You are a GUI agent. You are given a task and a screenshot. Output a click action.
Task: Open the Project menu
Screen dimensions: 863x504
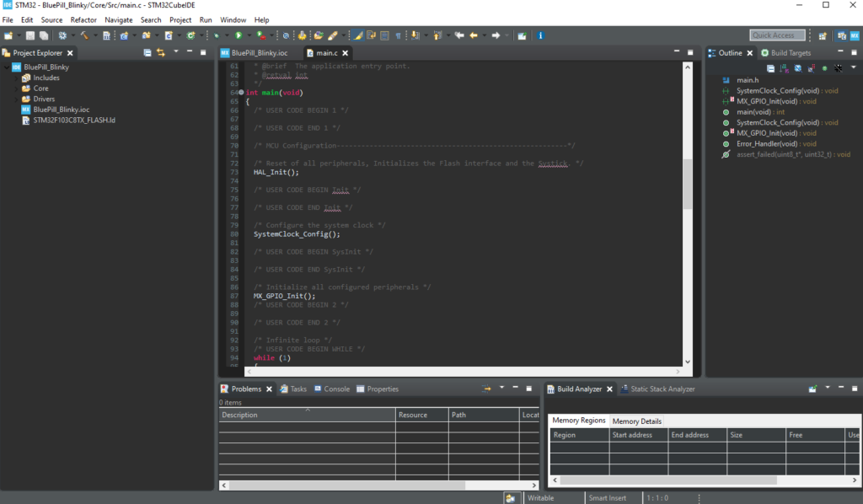180,20
